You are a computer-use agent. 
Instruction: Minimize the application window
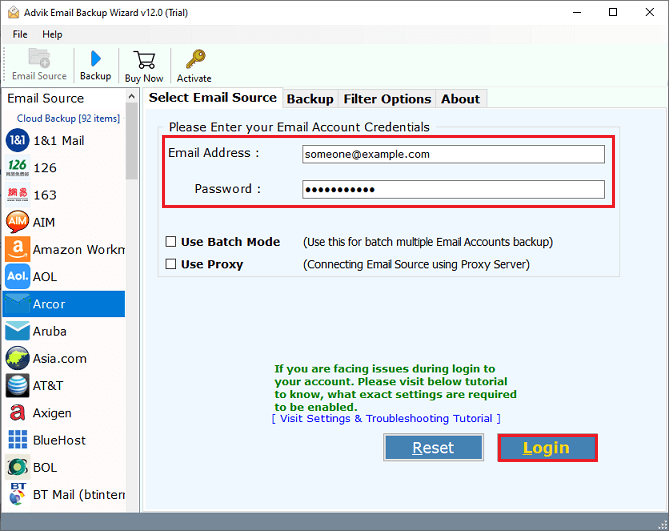[576, 12]
